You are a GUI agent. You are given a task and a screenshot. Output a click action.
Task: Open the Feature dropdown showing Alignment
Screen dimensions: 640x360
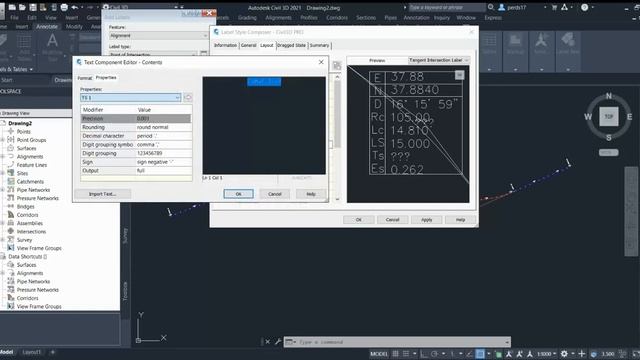click(158, 36)
